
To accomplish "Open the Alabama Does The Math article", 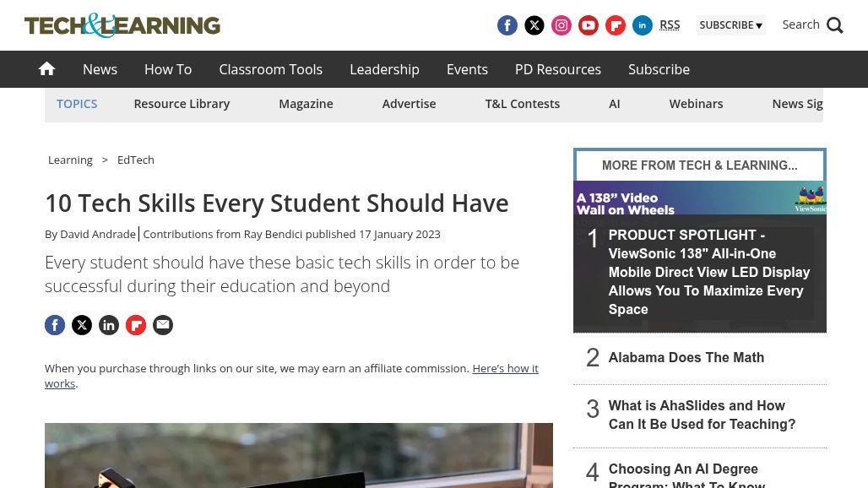I will click(686, 357).
